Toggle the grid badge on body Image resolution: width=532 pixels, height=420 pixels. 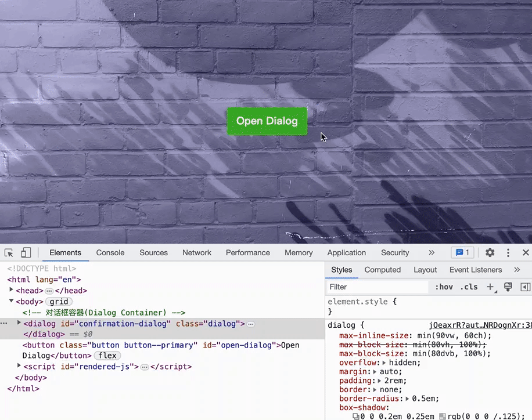click(59, 302)
